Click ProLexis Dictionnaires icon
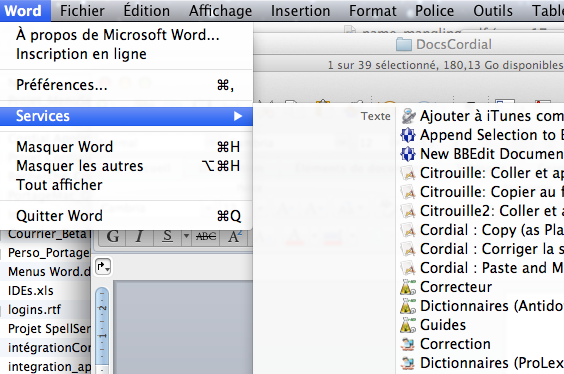Screen dimensions: 564x374 (408, 363)
